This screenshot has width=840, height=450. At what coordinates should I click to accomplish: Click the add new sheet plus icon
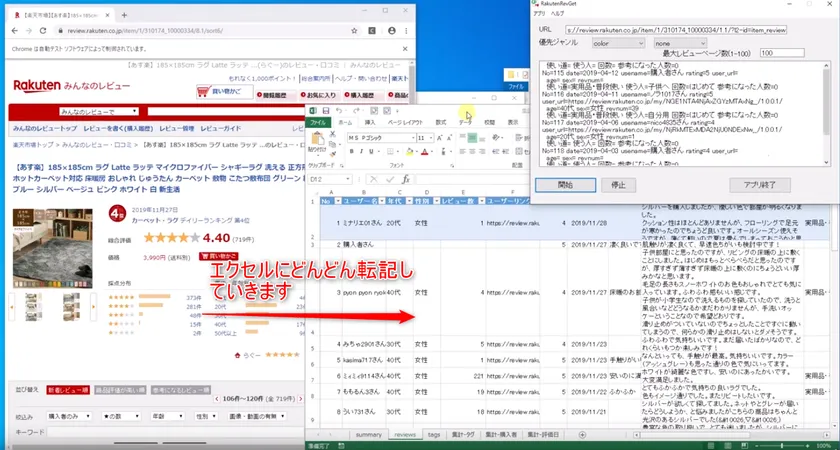582,434
